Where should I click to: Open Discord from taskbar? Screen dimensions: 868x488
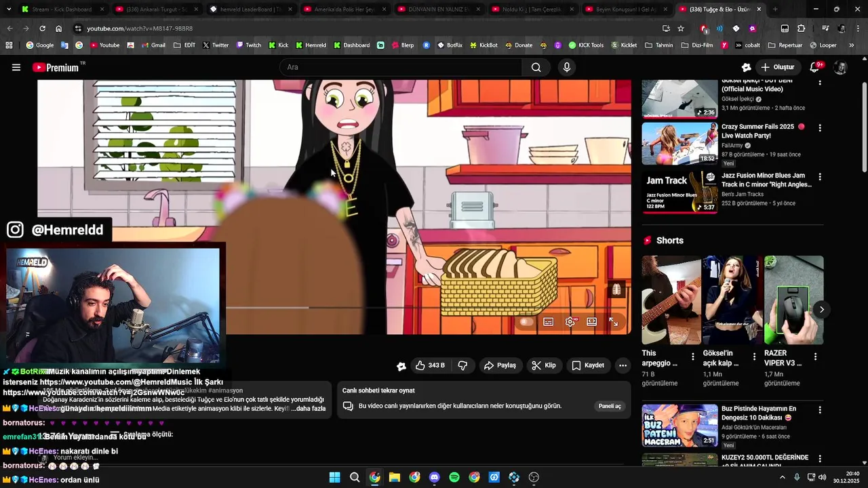(435, 477)
